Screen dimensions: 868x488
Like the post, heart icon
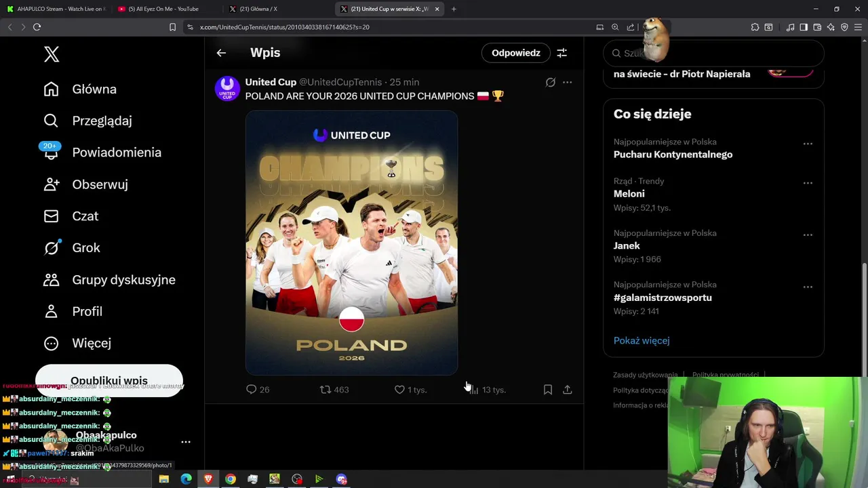[x=410, y=390]
